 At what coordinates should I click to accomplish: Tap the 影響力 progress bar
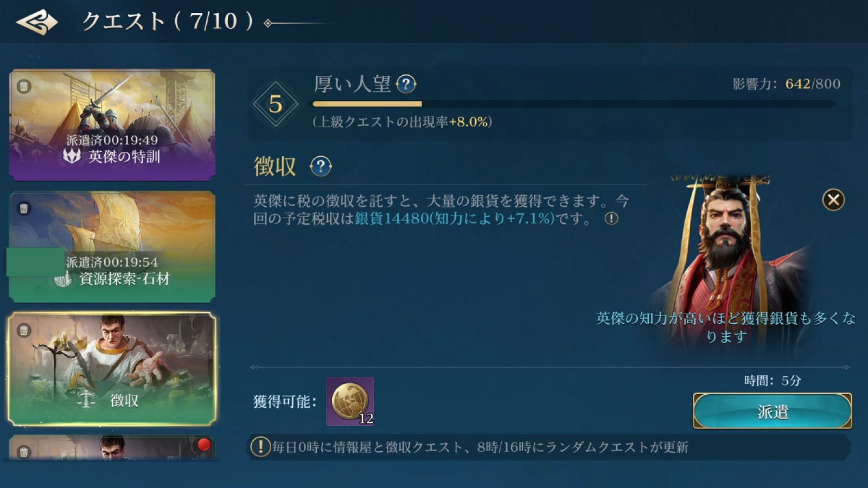pyautogui.click(x=574, y=104)
